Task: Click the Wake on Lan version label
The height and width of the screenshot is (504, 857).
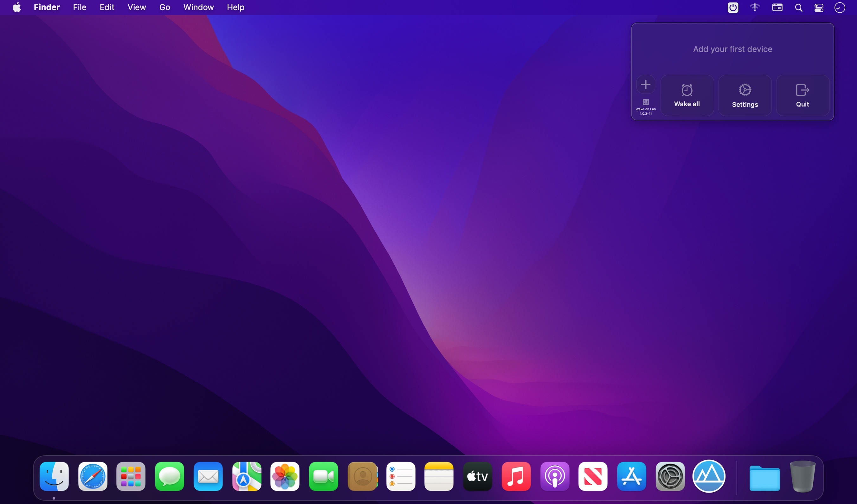Action: 646,111
